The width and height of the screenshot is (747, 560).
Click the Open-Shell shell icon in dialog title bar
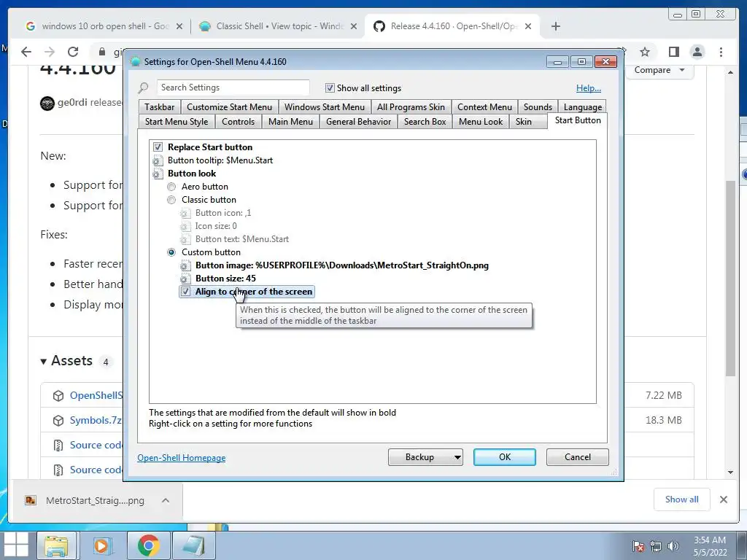pyautogui.click(x=135, y=62)
